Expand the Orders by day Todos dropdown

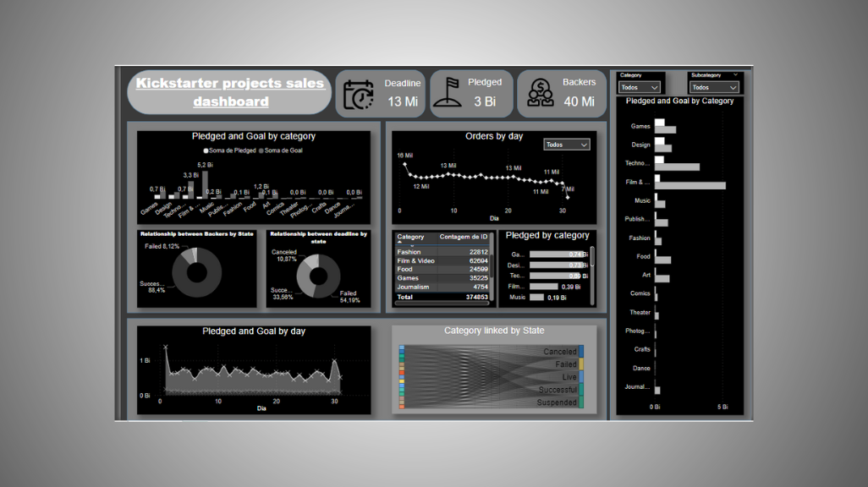click(x=566, y=145)
